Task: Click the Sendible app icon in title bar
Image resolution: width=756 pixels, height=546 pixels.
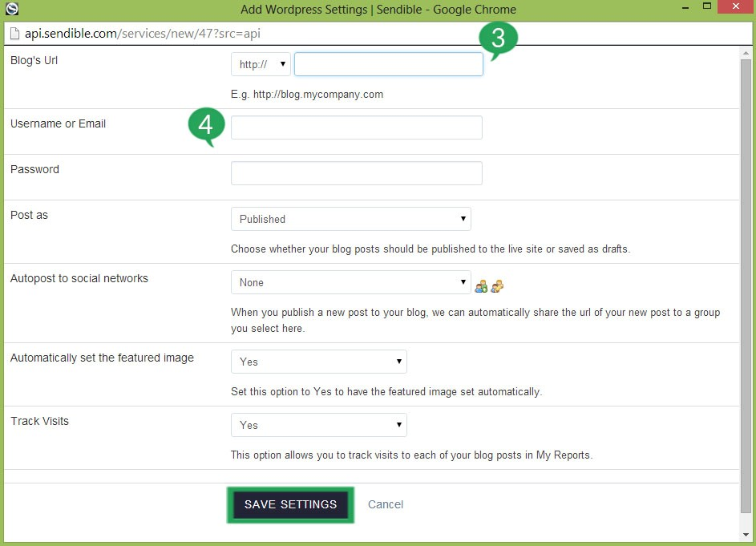Action: click(11, 9)
